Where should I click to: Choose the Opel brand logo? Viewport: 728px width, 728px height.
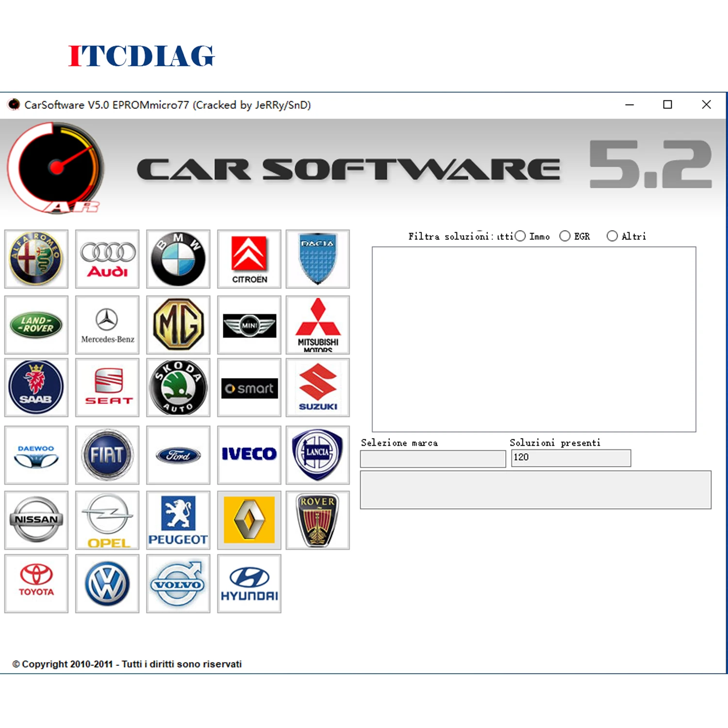[x=107, y=520]
